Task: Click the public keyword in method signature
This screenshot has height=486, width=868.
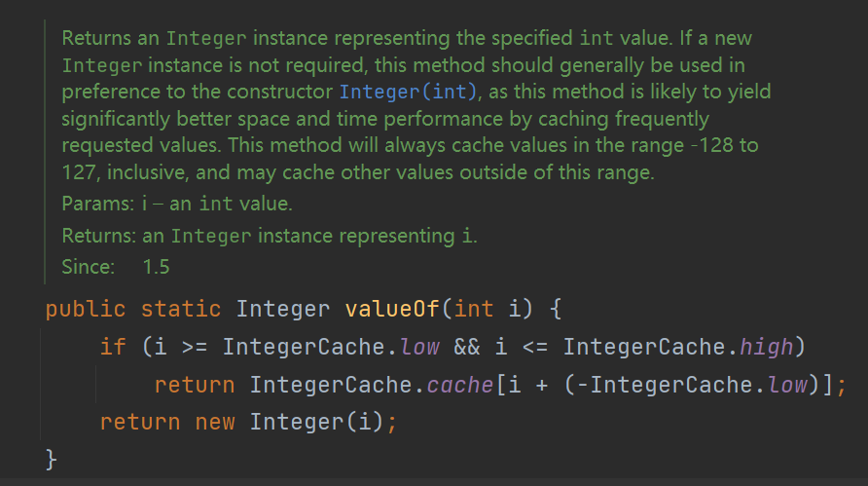Action: (x=86, y=310)
